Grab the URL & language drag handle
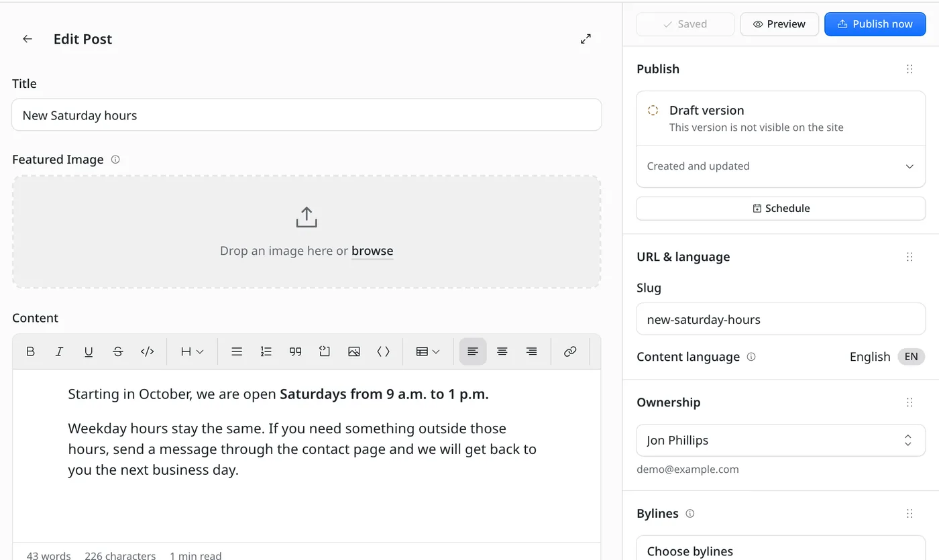The width and height of the screenshot is (939, 560). pos(909,257)
